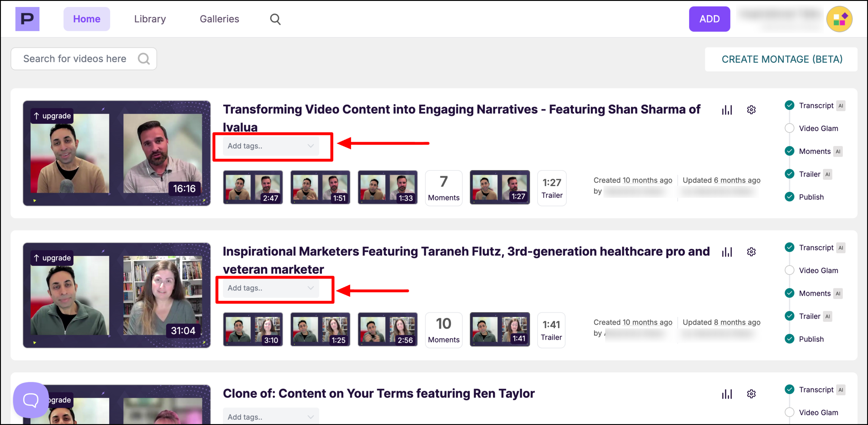This screenshot has width=868, height=425.
Task: Expand Add tags dropdown under Taraneh Flutz video
Action: point(271,288)
